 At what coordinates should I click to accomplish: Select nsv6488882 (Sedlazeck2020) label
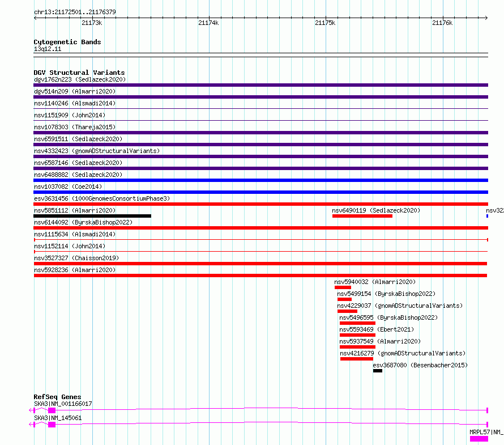[78, 175]
